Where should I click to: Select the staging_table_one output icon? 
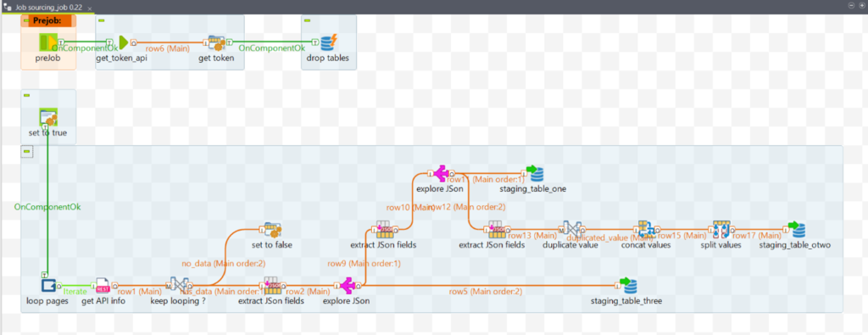tap(535, 173)
